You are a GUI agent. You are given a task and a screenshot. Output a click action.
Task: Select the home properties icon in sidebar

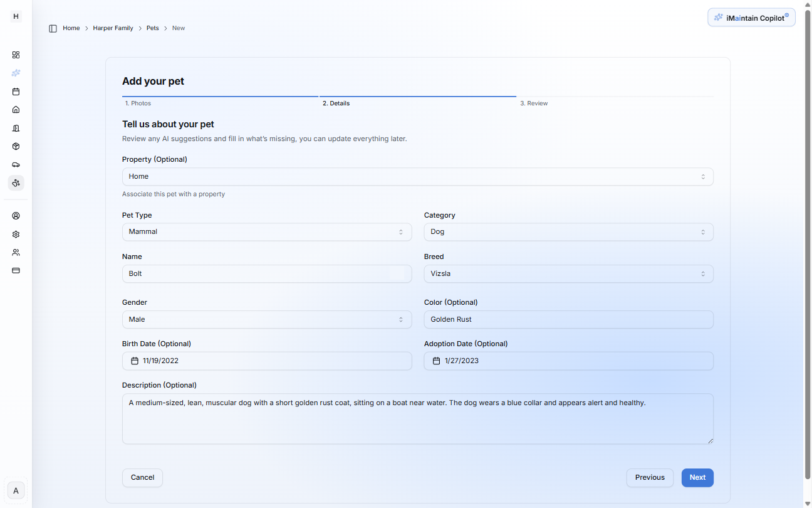[x=16, y=109]
